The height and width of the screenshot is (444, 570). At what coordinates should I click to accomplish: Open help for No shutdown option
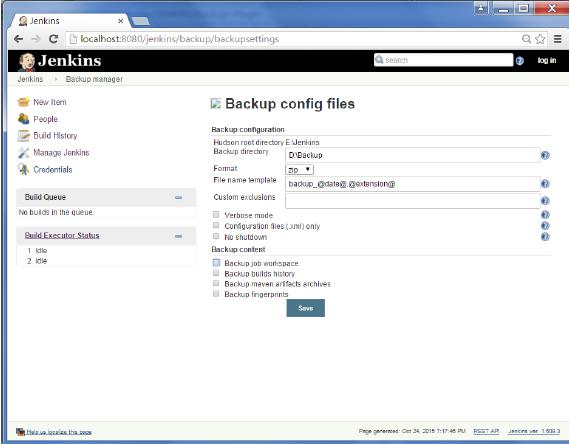tap(545, 237)
